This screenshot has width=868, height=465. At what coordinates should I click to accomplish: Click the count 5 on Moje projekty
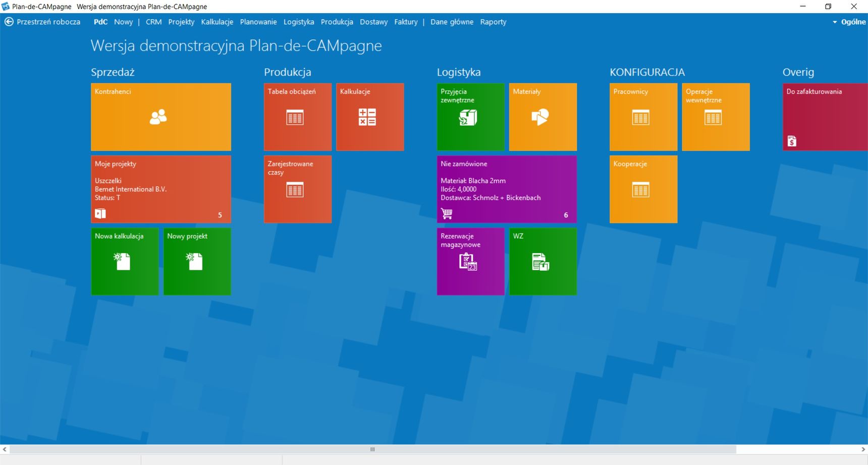click(x=220, y=215)
